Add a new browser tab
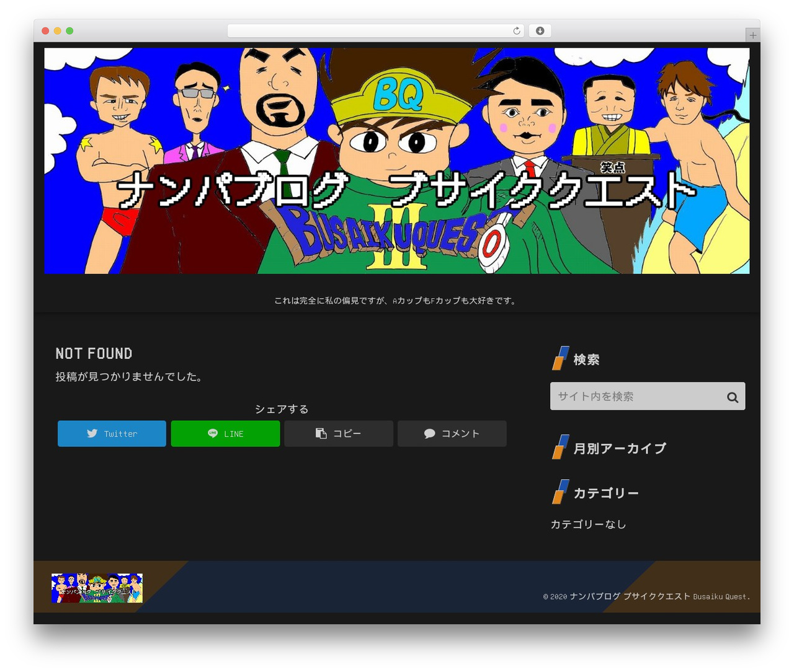The width and height of the screenshot is (794, 672). pyautogui.click(x=752, y=35)
